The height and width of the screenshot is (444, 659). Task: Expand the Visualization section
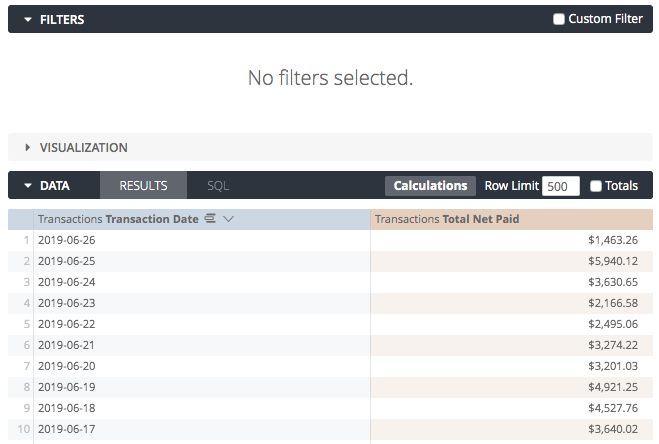tap(28, 147)
